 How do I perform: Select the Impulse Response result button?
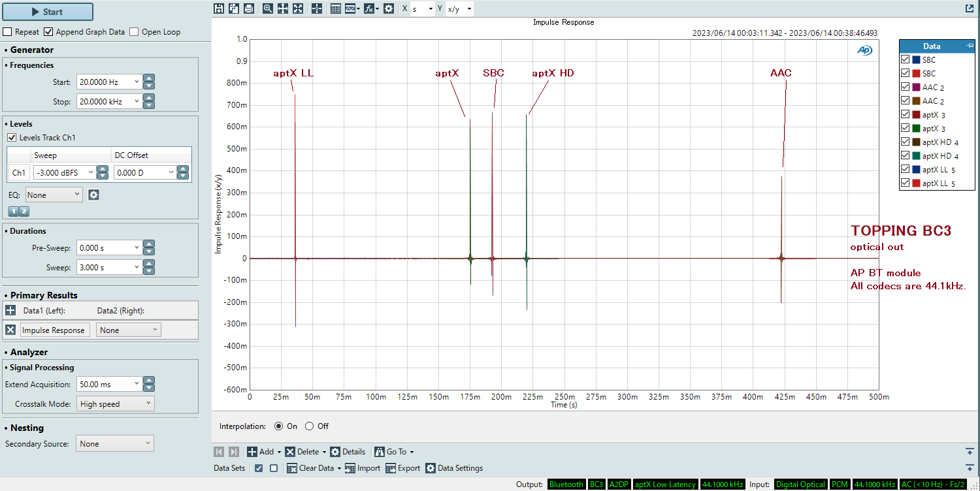(x=54, y=330)
